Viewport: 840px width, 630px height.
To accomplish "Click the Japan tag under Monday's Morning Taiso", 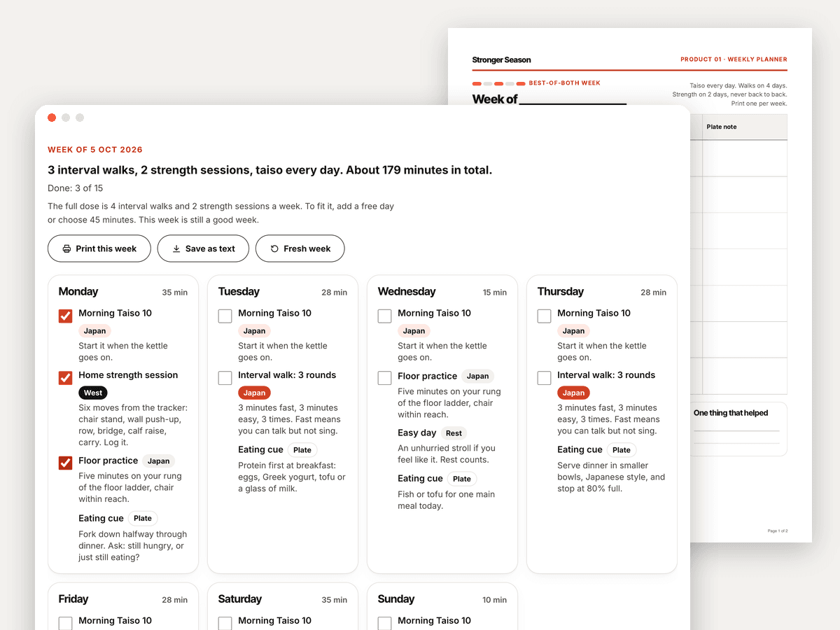I will (94, 331).
